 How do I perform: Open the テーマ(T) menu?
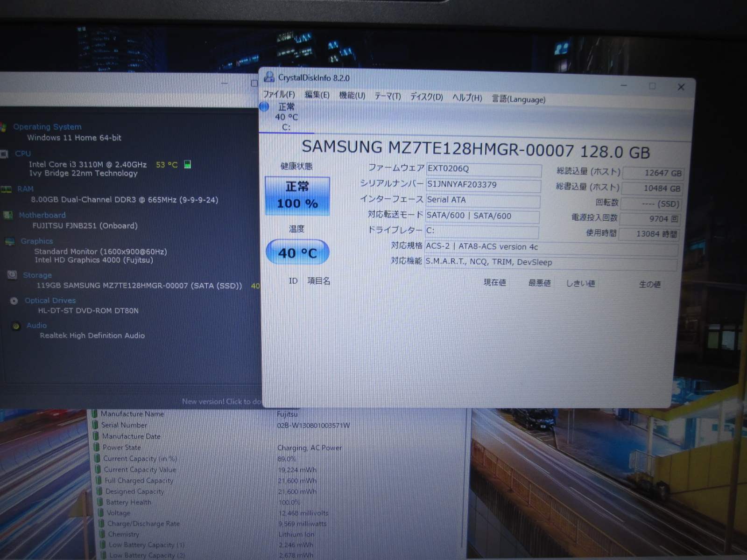pyautogui.click(x=388, y=96)
